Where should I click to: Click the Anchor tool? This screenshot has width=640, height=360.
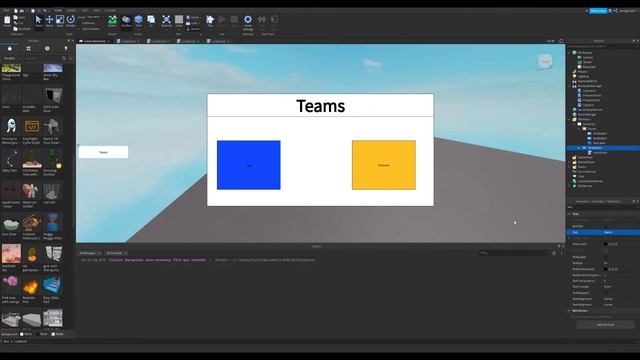click(x=193, y=29)
